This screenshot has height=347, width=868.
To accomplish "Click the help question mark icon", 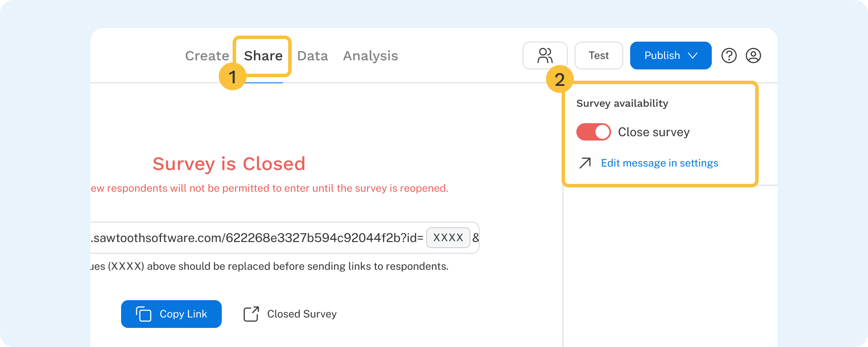I will [729, 56].
